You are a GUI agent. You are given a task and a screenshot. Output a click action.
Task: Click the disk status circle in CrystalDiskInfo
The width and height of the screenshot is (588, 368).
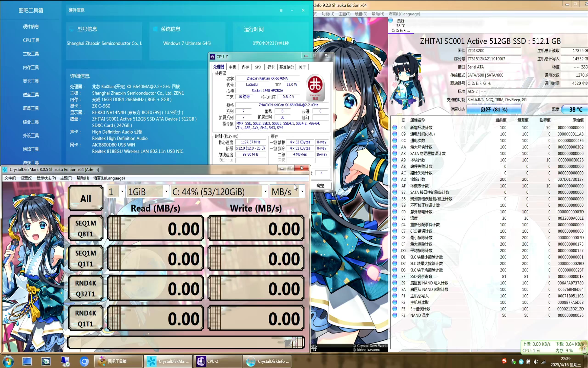pos(391,20)
